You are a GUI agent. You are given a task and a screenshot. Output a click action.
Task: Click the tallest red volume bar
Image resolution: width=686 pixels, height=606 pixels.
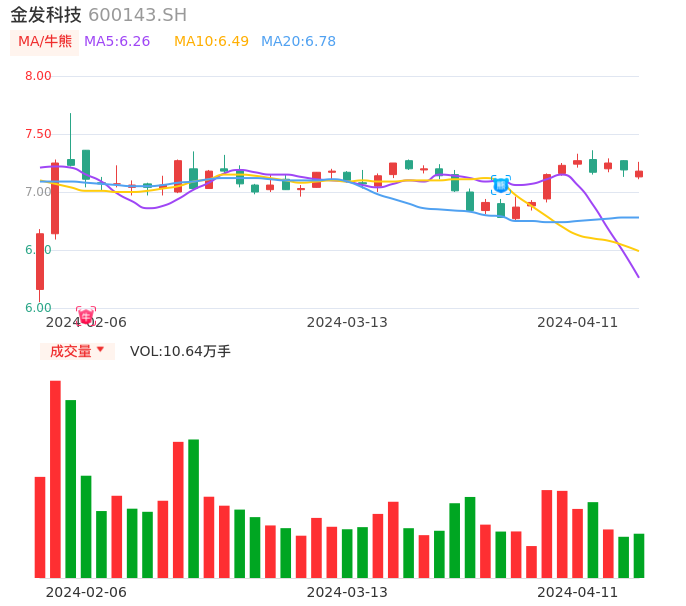click(55, 479)
